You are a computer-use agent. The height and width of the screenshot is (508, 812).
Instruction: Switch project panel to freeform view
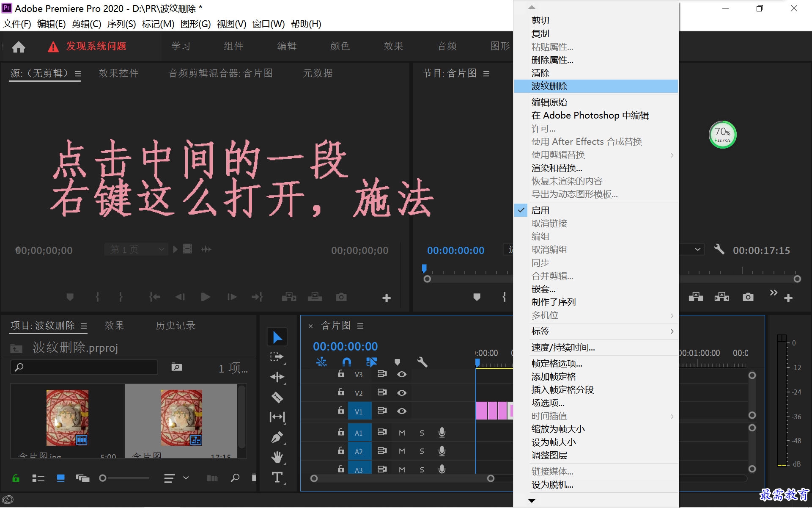82,478
